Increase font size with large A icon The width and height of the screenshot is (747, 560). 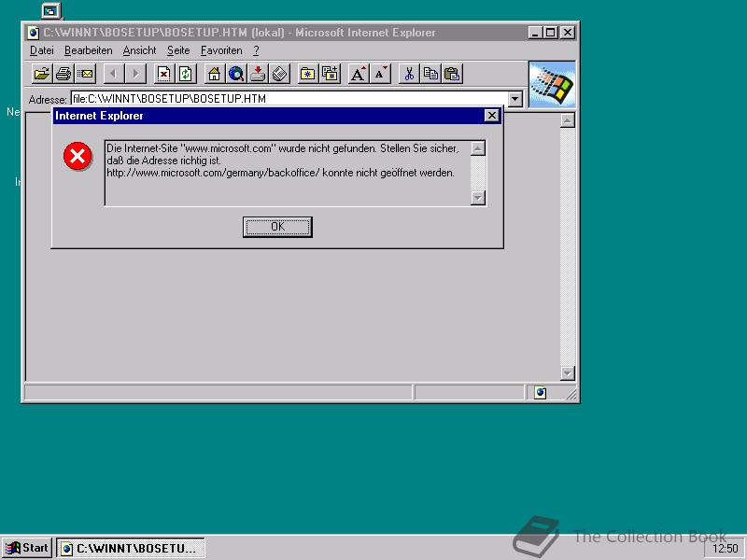click(x=359, y=74)
